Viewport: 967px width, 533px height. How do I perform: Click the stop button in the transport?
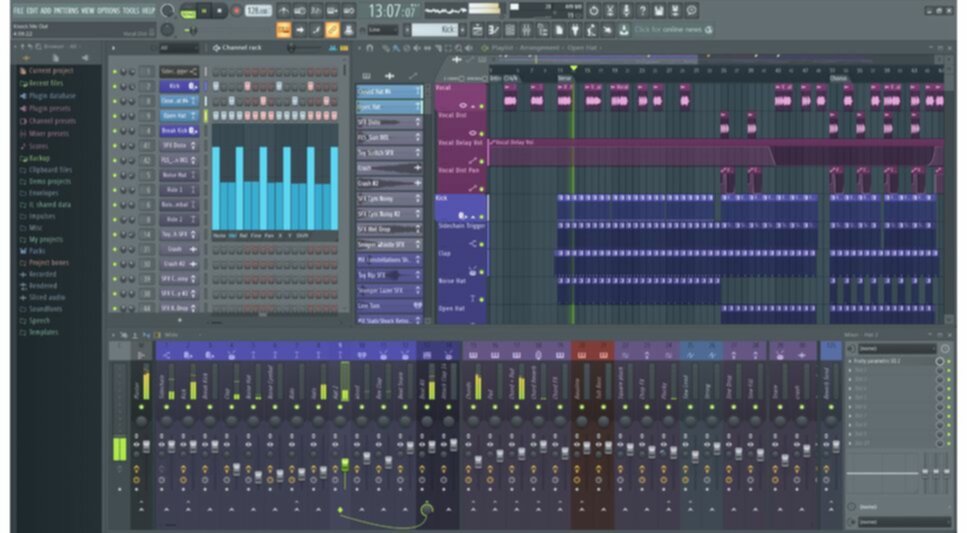[x=220, y=11]
